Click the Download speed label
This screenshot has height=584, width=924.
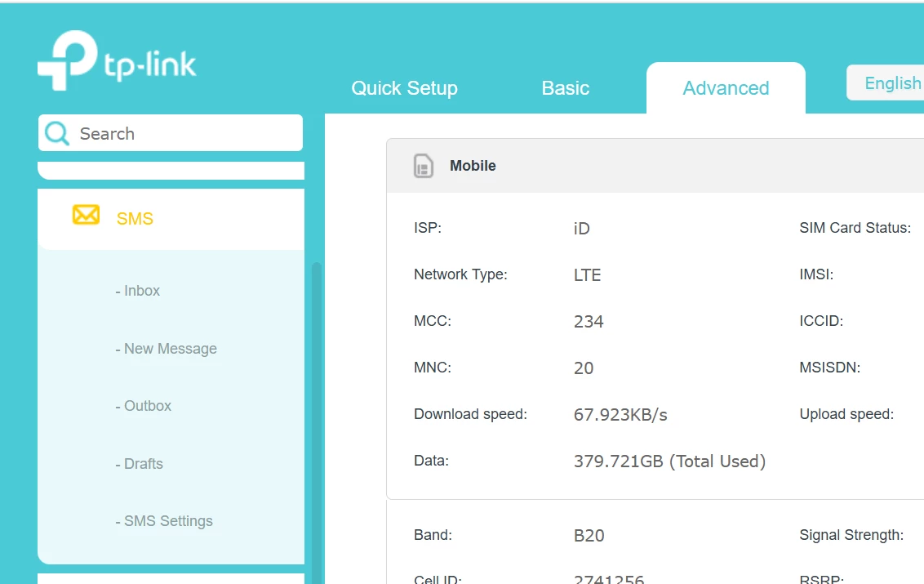point(470,414)
